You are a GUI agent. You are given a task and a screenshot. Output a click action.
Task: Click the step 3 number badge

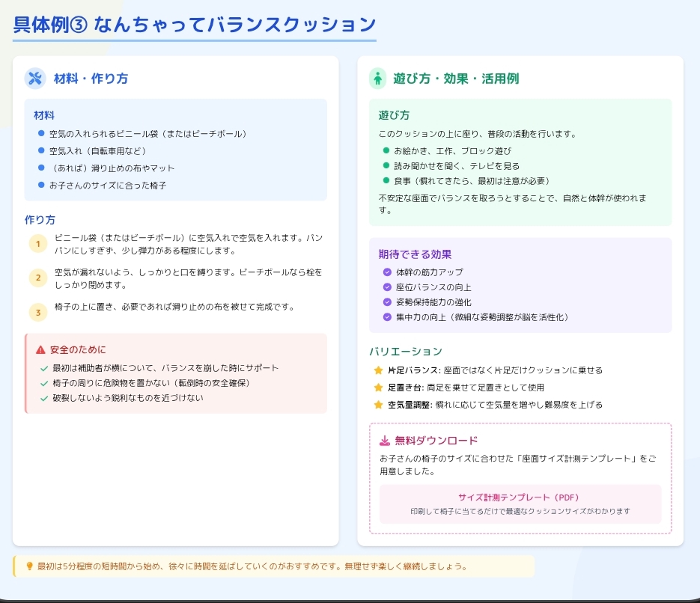pyautogui.click(x=38, y=313)
